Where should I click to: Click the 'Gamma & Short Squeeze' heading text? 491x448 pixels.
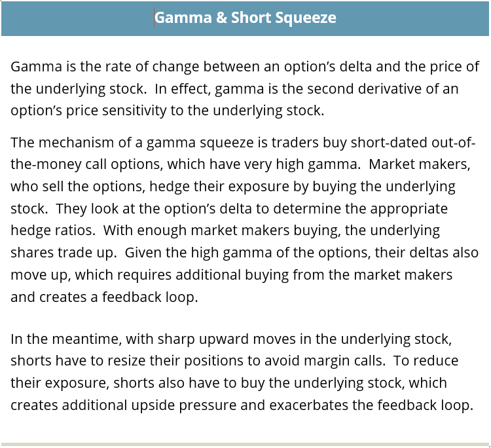[245, 18]
